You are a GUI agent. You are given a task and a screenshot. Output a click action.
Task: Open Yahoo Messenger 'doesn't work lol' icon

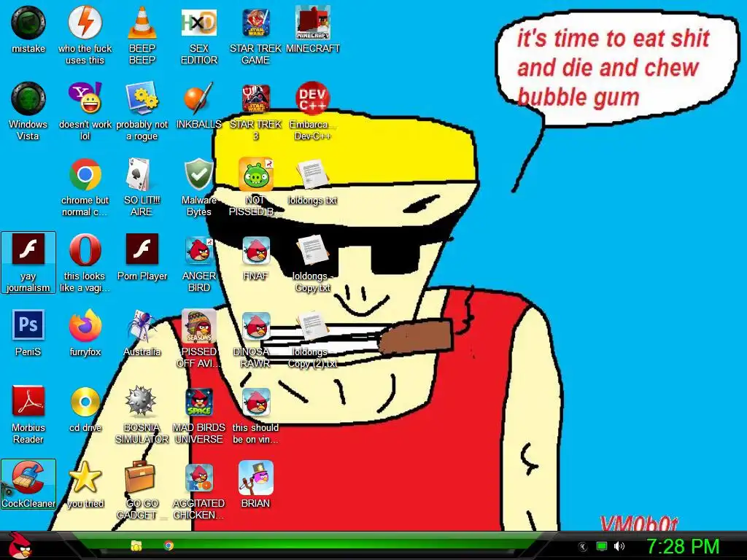[85, 98]
